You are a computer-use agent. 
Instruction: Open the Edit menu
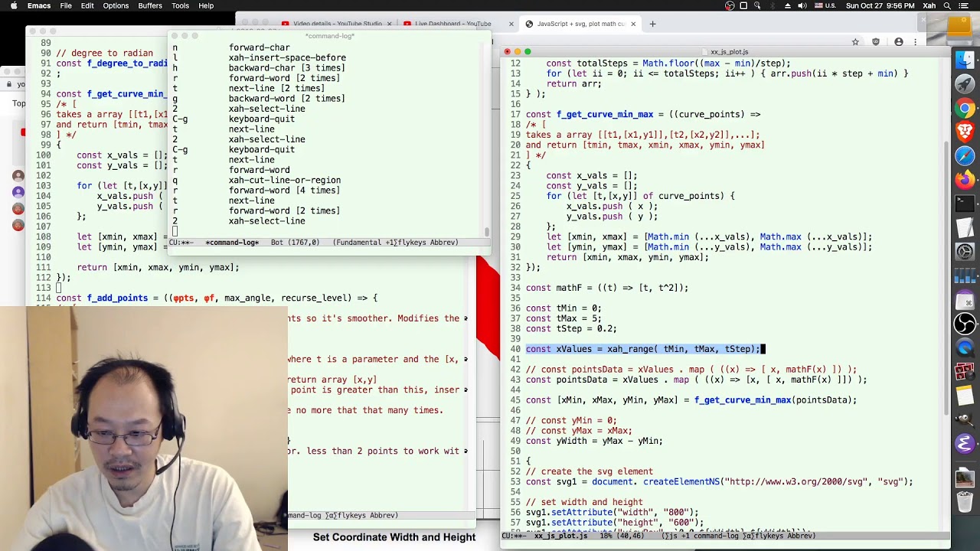coord(87,5)
